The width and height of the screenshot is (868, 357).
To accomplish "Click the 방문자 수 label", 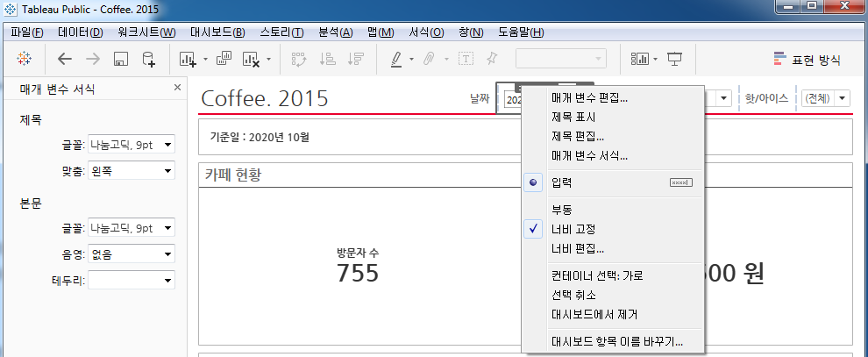I will click(x=358, y=253).
